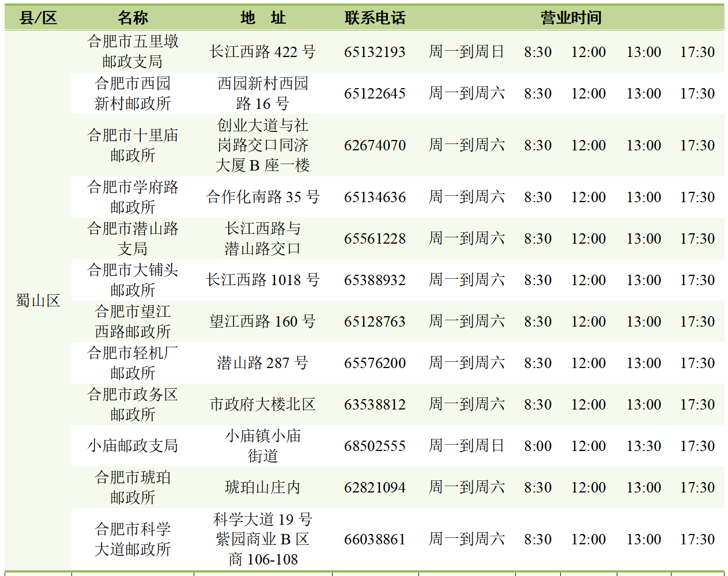This screenshot has width=728, height=576.
Task: Click 周一到周六 in 琥珀邮政所 row
Action: 466,487
